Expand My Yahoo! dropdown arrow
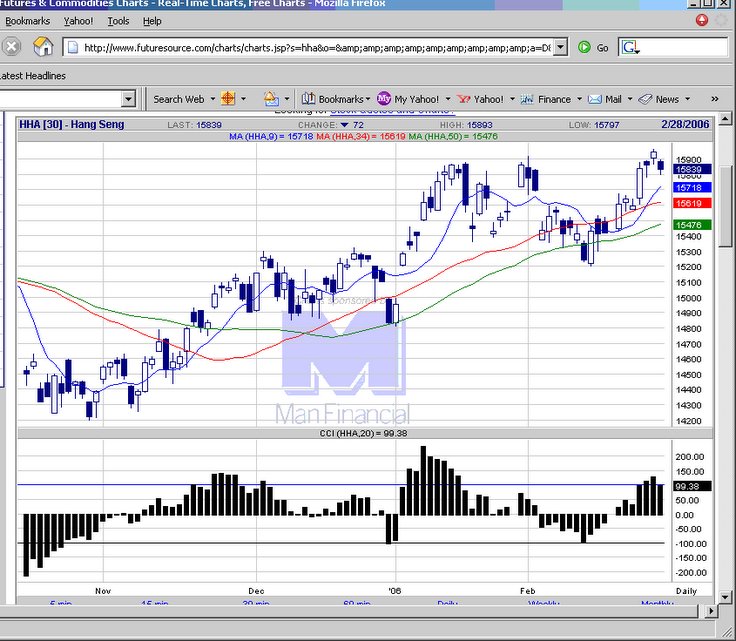The width and height of the screenshot is (736, 641). coord(448,99)
